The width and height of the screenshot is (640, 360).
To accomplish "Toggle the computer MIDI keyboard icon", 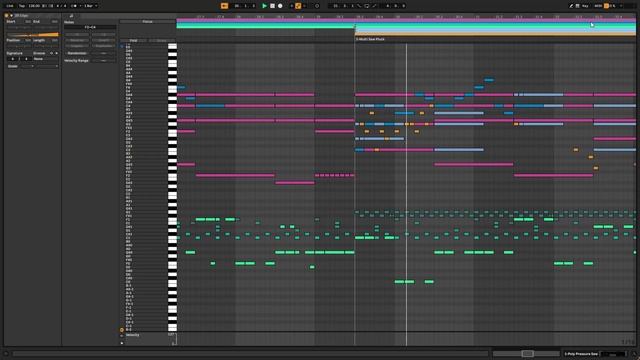I will pyautogui.click(x=578, y=6).
